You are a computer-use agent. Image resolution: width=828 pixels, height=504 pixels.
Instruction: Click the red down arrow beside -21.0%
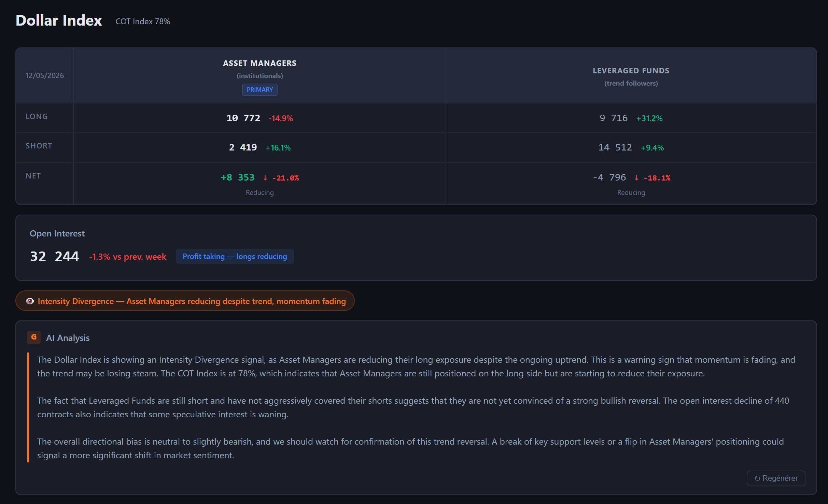point(265,177)
